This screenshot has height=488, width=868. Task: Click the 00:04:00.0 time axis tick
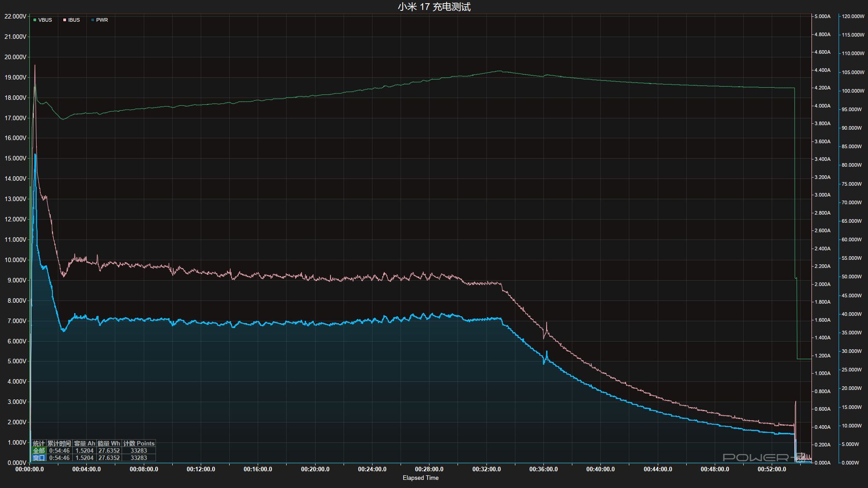click(x=86, y=469)
